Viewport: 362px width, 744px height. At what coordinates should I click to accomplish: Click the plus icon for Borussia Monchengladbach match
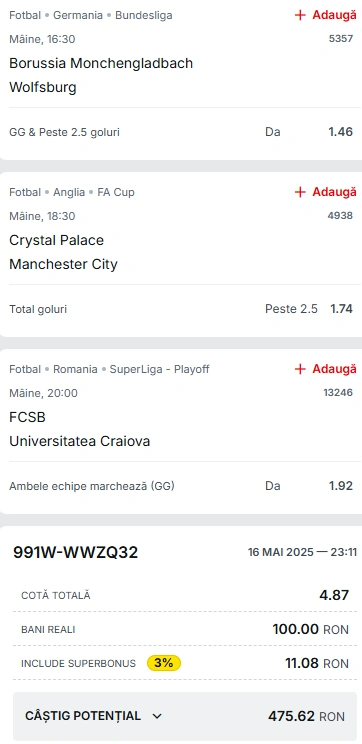pos(300,15)
